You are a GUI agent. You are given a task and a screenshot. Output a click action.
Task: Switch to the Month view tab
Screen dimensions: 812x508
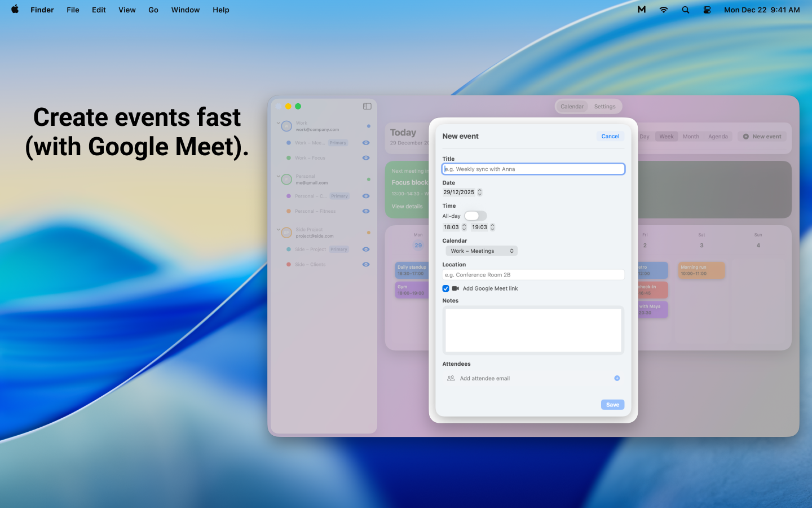point(691,136)
